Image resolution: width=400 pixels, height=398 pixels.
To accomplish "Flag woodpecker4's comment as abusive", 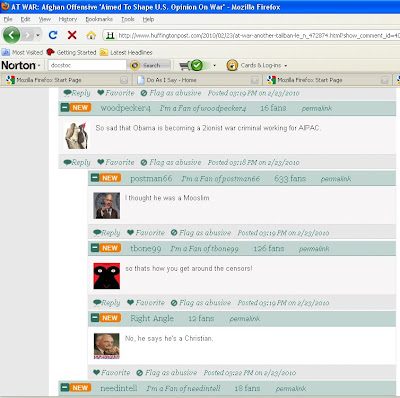I will [171, 162].
